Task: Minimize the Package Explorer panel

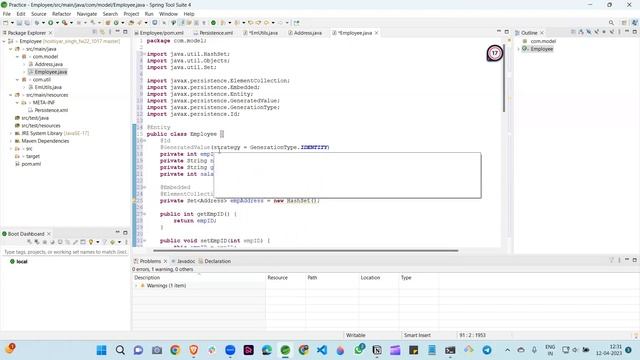Action: [118, 32]
